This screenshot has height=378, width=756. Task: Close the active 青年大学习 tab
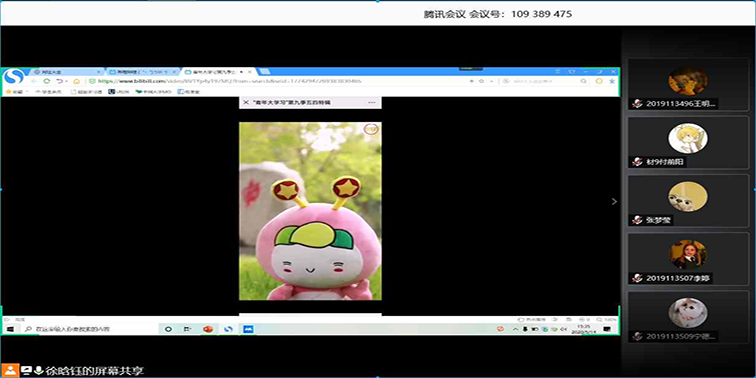[x=249, y=72]
